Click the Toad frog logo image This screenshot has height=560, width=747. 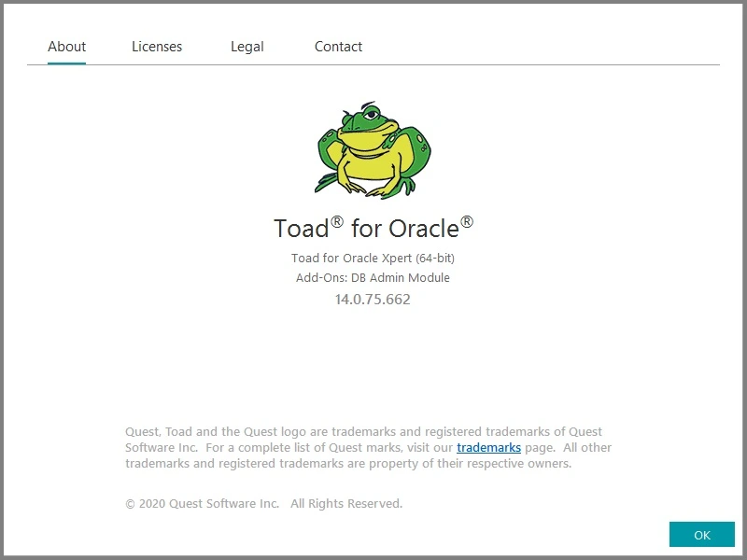(x=373, y=150)
